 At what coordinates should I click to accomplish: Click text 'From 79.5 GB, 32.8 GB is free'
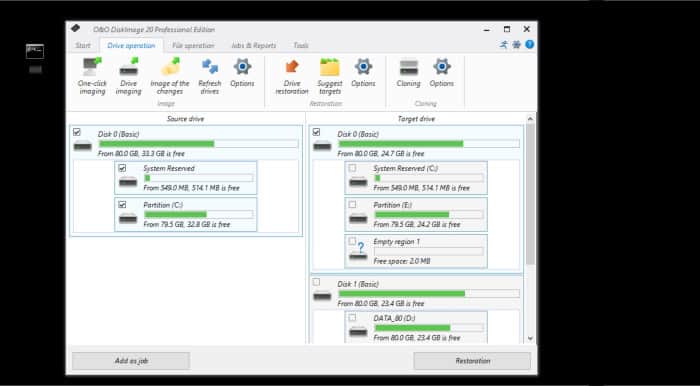pyautogui.click(x=187, y=224)
